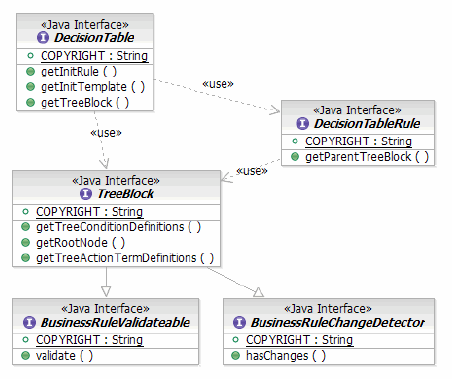Select the getParentTreeBlock ( ) method
The image size is (452, 379).
click(367, 157)
